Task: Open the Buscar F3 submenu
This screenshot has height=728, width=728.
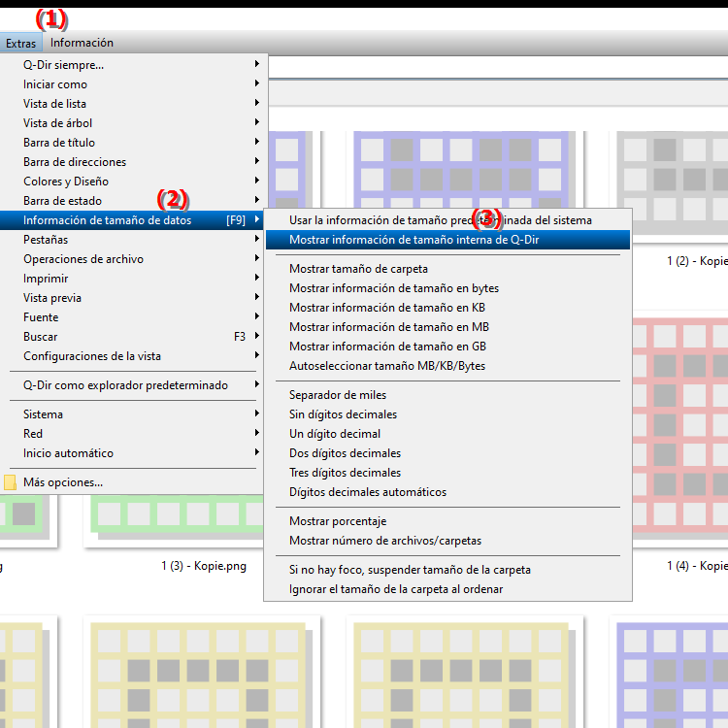Action: pyautogui.click(x=133, y=337)
